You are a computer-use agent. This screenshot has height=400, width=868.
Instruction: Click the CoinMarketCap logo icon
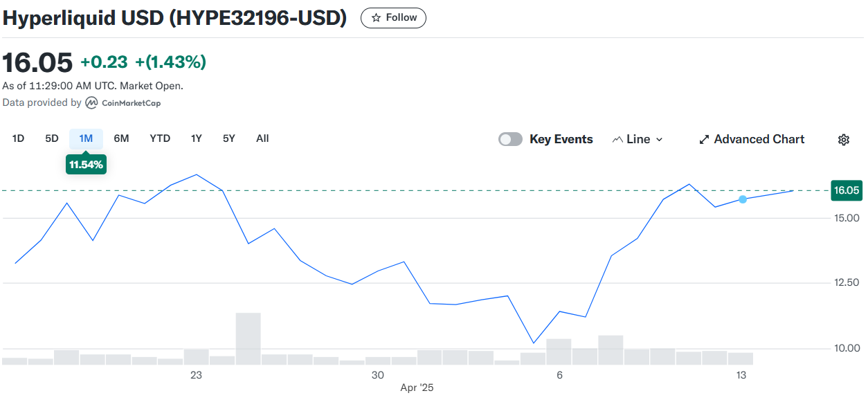click(x=91, y=103)
